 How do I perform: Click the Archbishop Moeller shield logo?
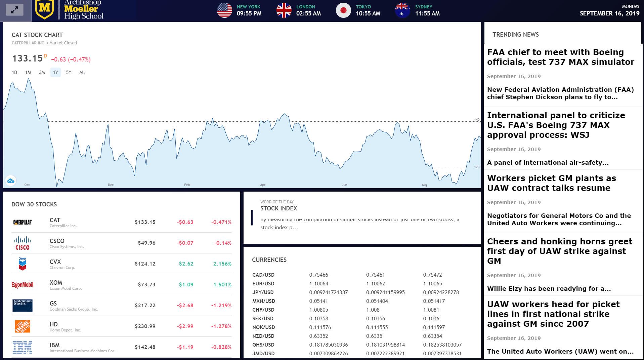(45, 9)
